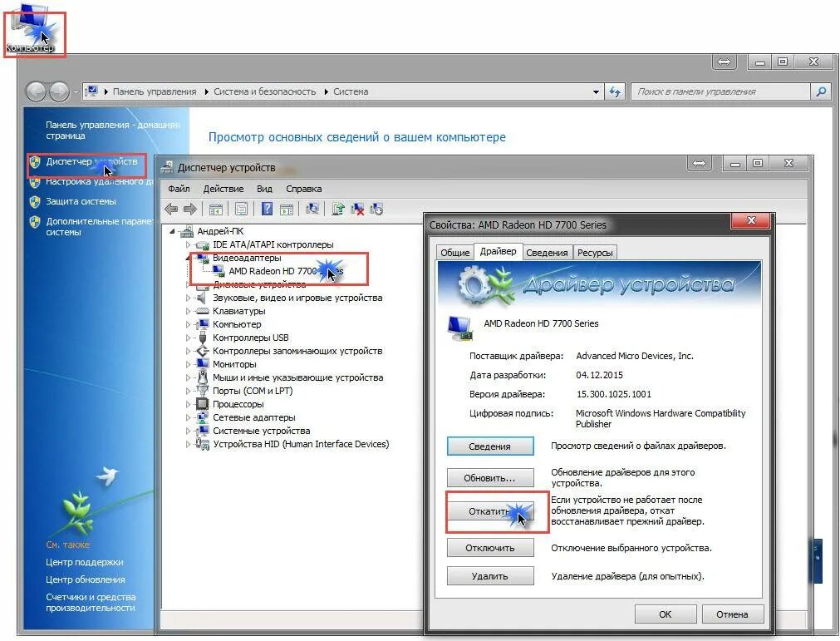Select the AMD Radeon HD 7700 Series tree item
Viewport: 840px width, 641px height.
pyautogui.click(x=285, y=271)
